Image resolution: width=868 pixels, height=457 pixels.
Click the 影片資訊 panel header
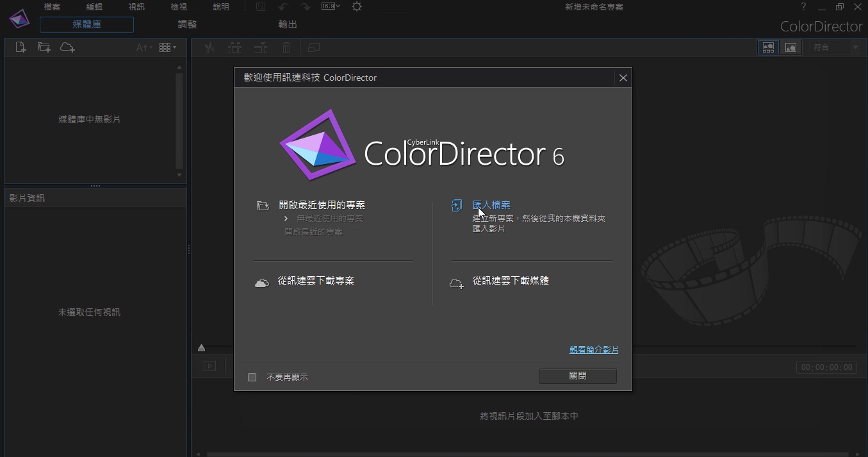pyautogui.click(x=95, y=198)
